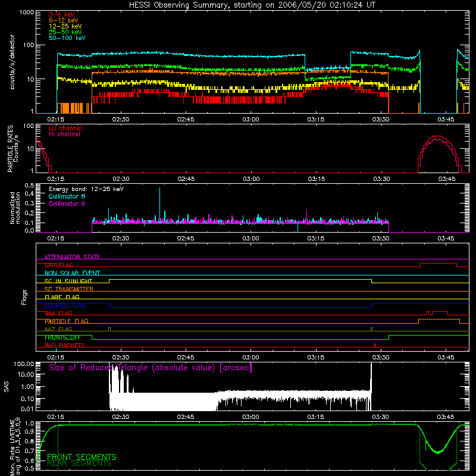Click the 03:00 tick under the counts plot
Viewport: 476px width, 476px height.
point(250,120)
